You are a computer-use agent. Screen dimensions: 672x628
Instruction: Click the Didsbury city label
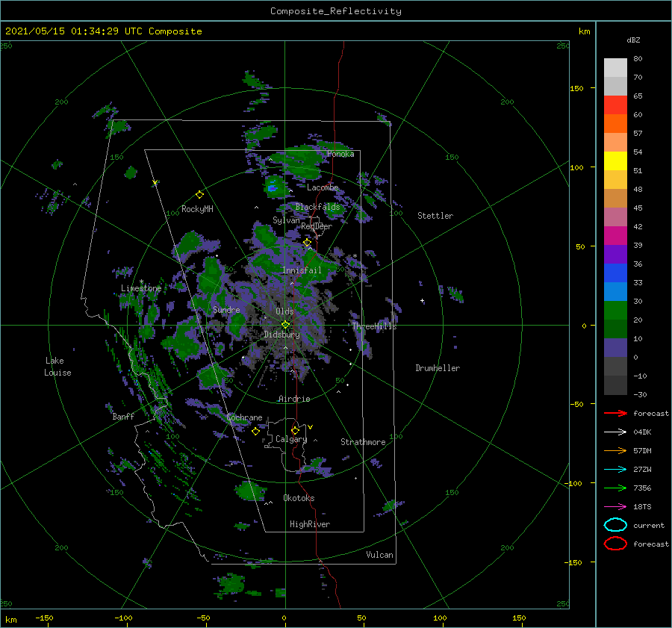click(281, 335)
